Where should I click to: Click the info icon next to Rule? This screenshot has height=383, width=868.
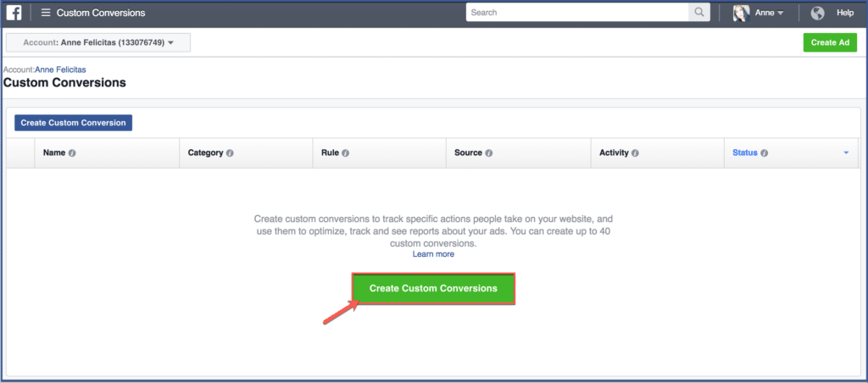[x=346, y=153]
